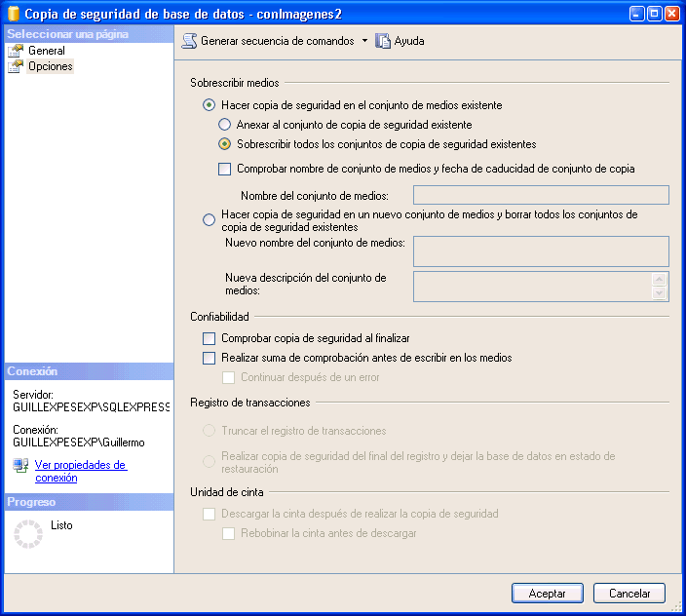The height and width of the screenshot is (616, 686).
Task: Enable Comprobar nombre de conjunto de medios checkbox
Action: 224,169
